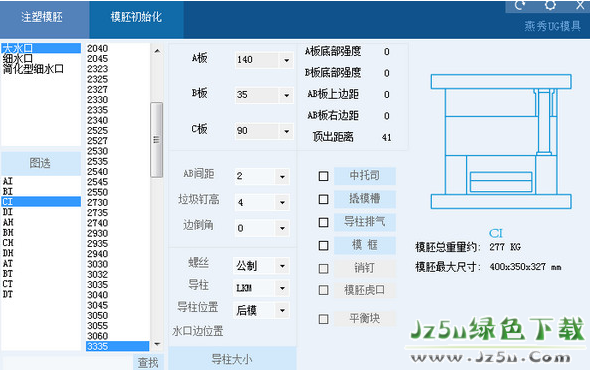Click size list scroll down arrow
This screenshot has width=591, height=370.
click(x=157, y=344)
